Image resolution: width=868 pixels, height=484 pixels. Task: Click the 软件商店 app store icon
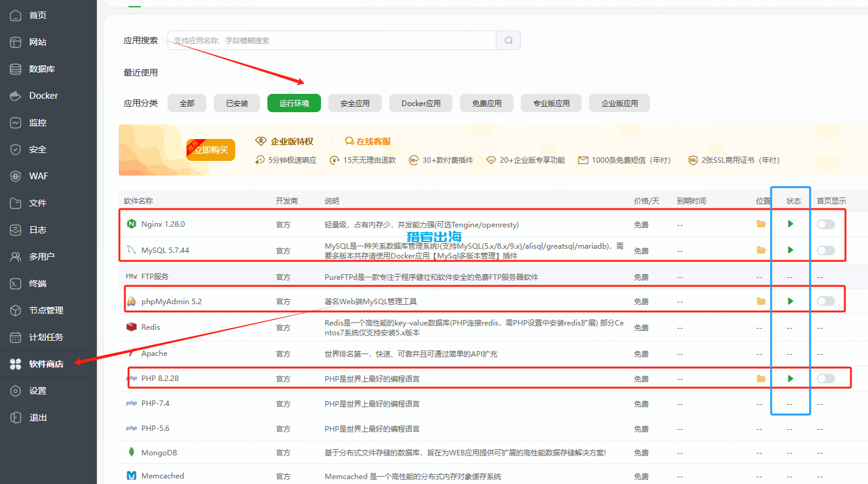click(x=16, y=364)
